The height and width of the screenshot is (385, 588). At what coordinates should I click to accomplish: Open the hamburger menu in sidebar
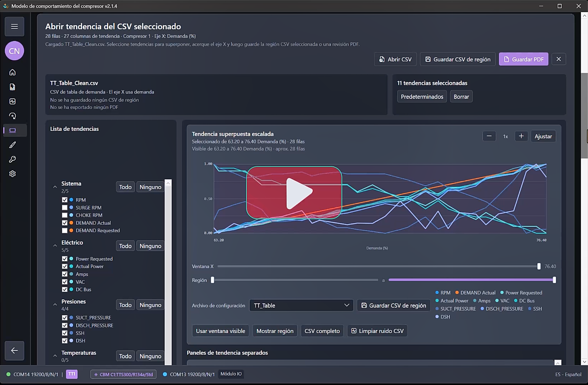(x=14, y=26)
